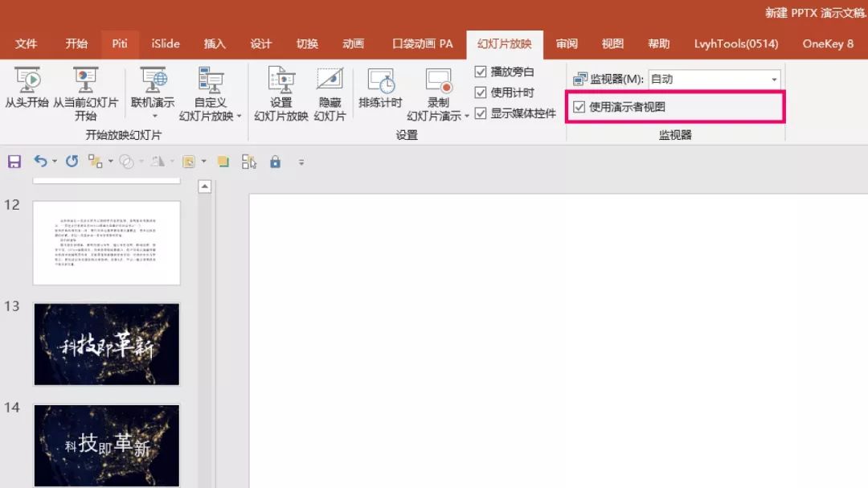Click Hide Slide (隐藏幻灯片)
The height and width of the screenshot is (488, 868).
pyautogui.click(x=330, y=93)
